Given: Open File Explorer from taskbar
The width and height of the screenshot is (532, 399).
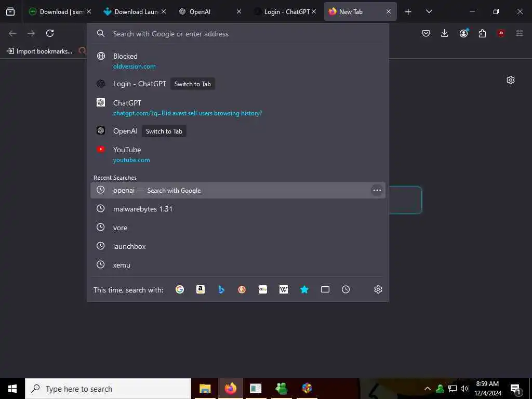Looking at the screenshot, I should [205, 389].
